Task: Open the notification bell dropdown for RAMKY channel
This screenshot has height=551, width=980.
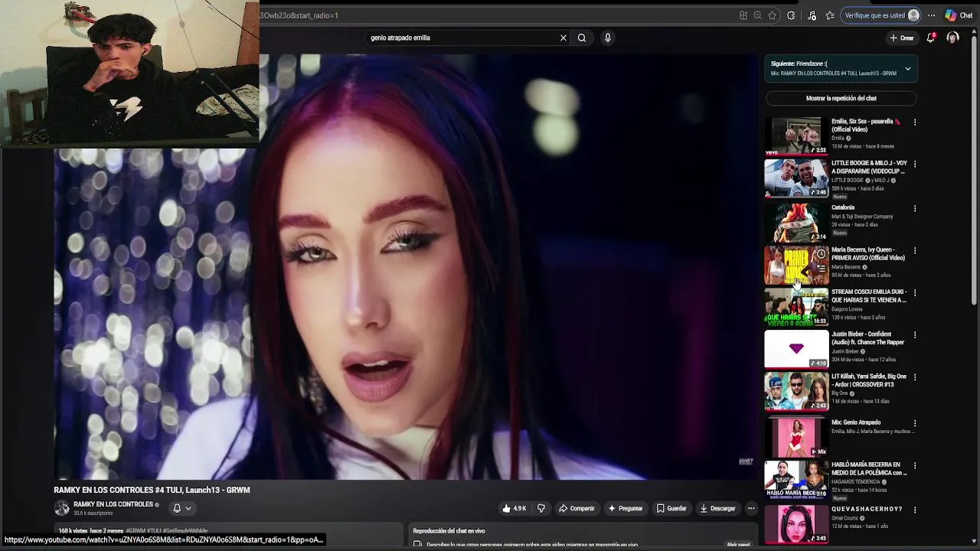Action: click(181, 508)
